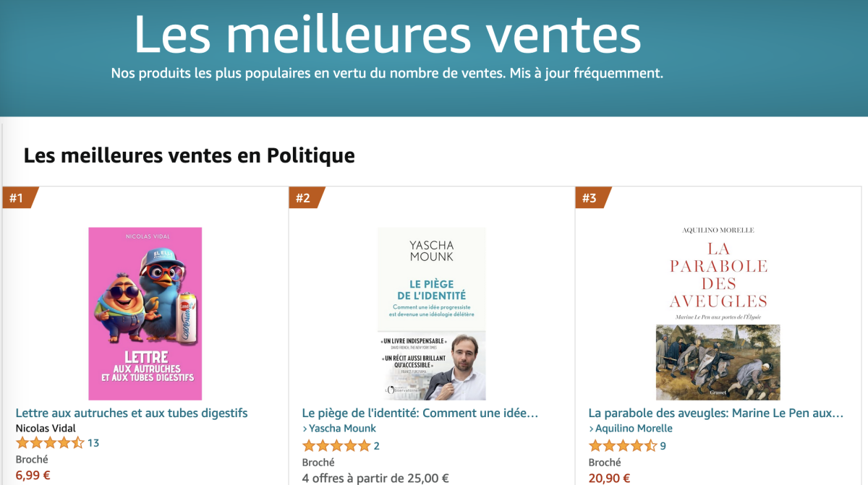Click the 20,90 € price
Viewport: 868px width, 485px height.
point(610,478)
